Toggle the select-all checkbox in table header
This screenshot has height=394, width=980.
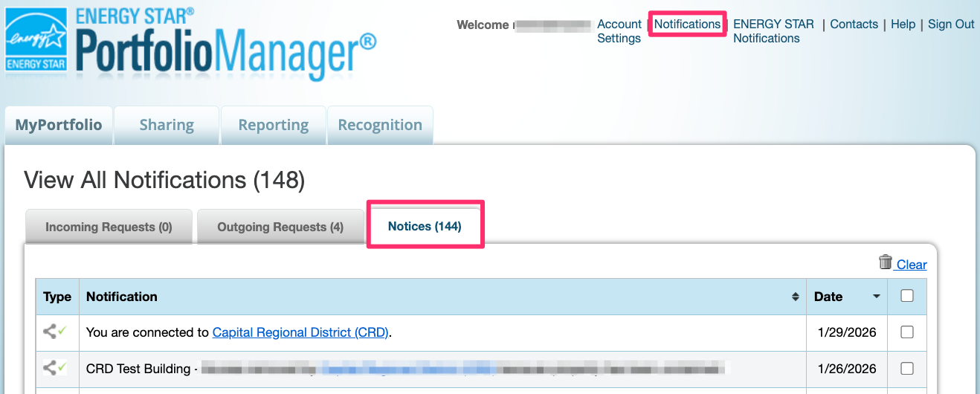tap(906, 297)
